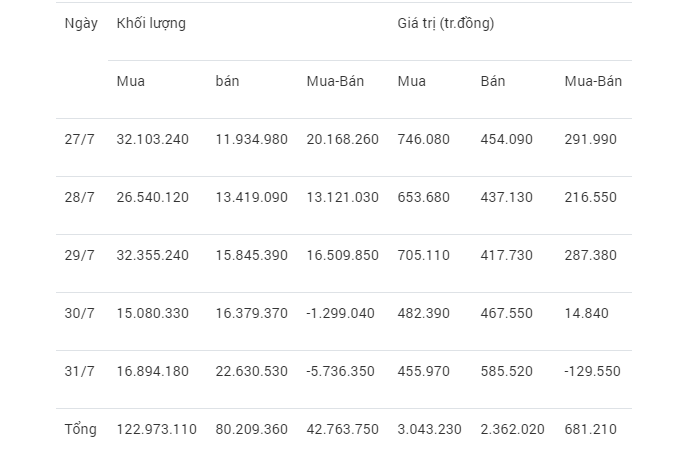Click the lowercase bán column subheader
697x451 pixels.
coord(228,81)
